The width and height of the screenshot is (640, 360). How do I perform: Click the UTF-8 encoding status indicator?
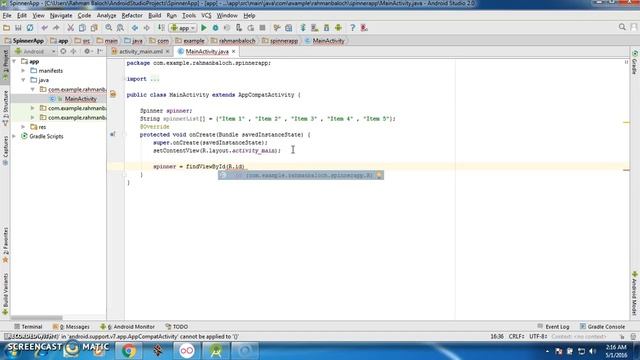coord(538,336)
